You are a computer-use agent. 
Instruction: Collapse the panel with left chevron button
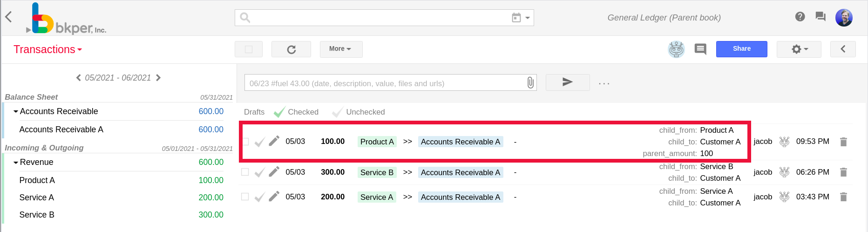click(x=843, y=49)
